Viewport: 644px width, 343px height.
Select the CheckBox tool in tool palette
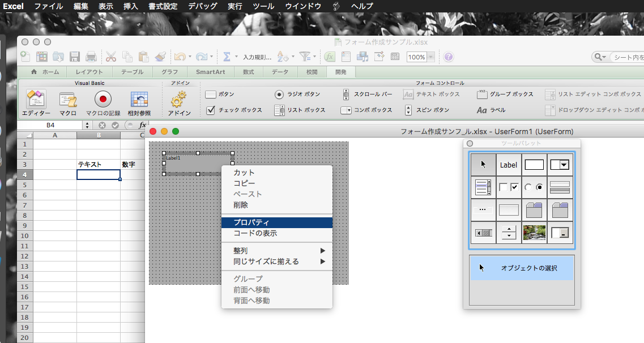tap(509, 187)
